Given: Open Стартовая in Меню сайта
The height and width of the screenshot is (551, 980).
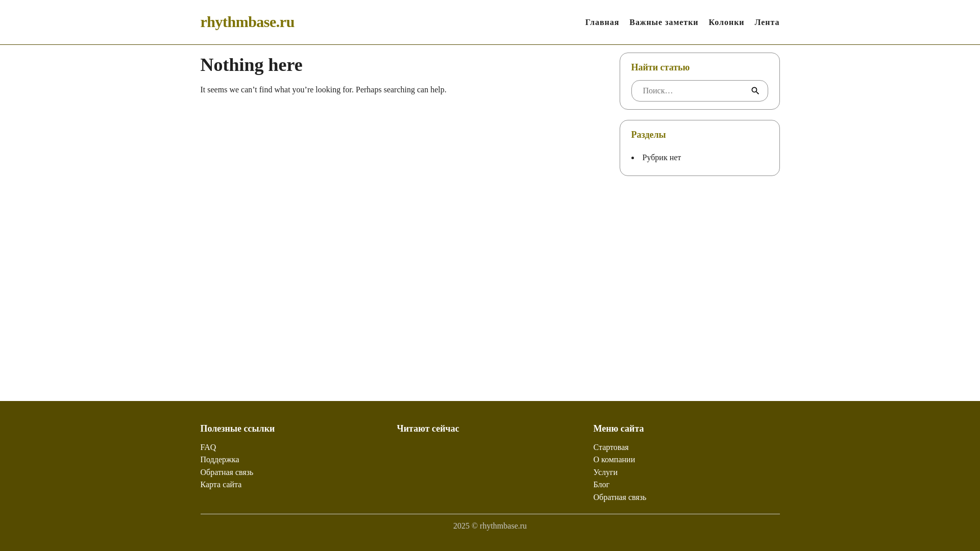Looking at the screenshot, I should point(610,447).
